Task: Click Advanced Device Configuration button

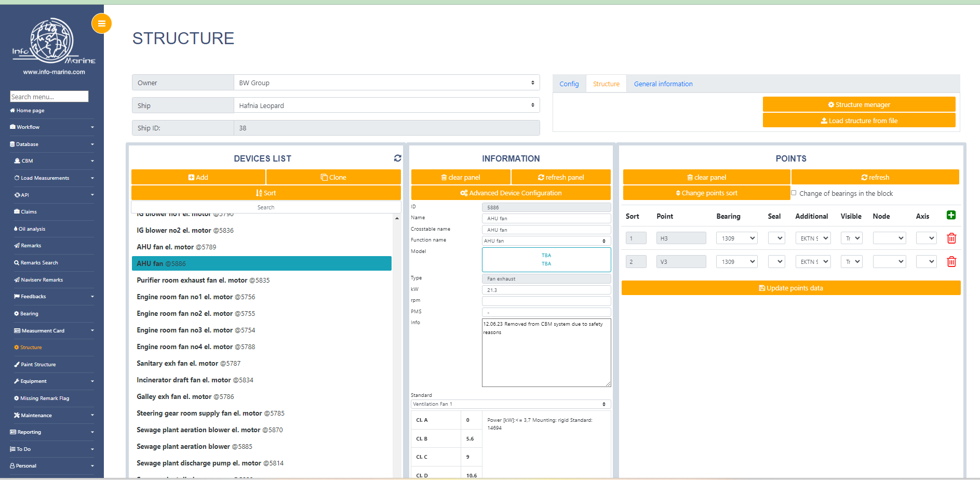Action: point(511,193)
